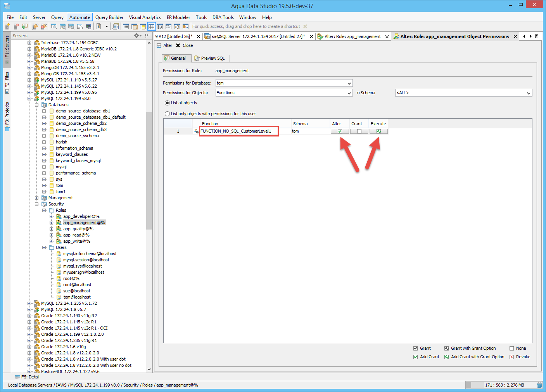This screenshot has width=546, height=392.
Task: Click the highlighted grid view toolbar icon
Action: [151, 26]
